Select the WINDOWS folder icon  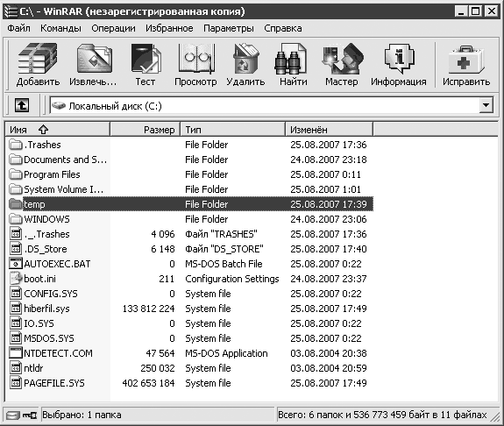[16, 219]
